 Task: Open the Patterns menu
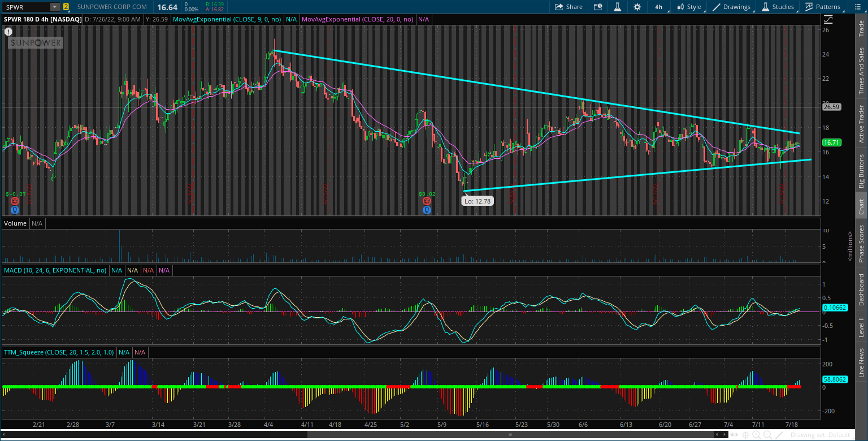[823, 7]
